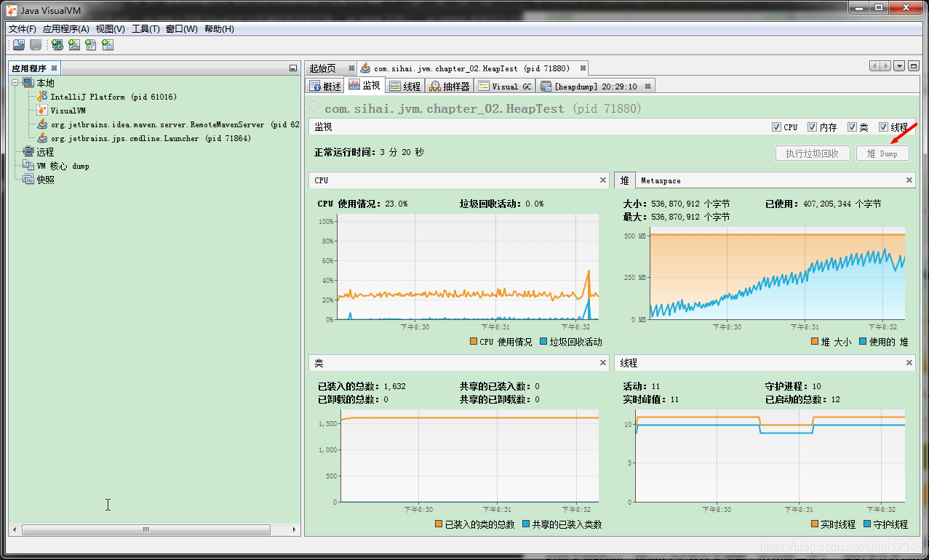Open the 文件(F) menu
Screen dimensions: 929x560
[23, 29]
